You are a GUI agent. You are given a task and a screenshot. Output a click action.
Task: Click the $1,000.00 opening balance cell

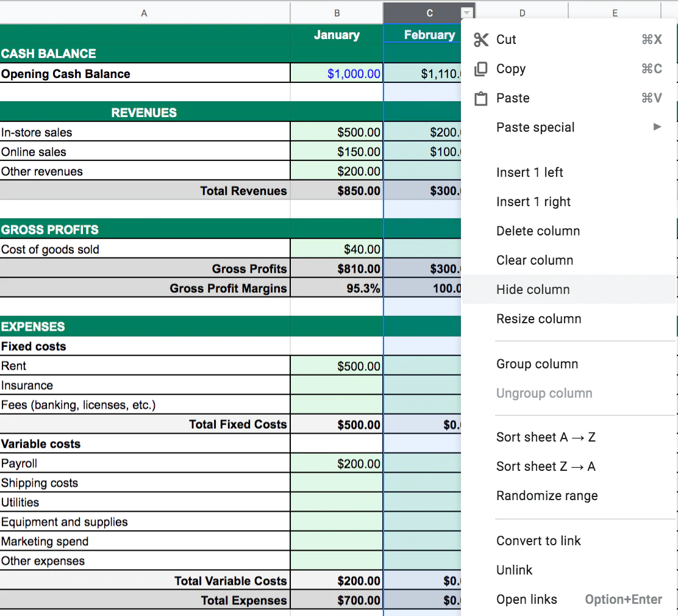point(337,73)
